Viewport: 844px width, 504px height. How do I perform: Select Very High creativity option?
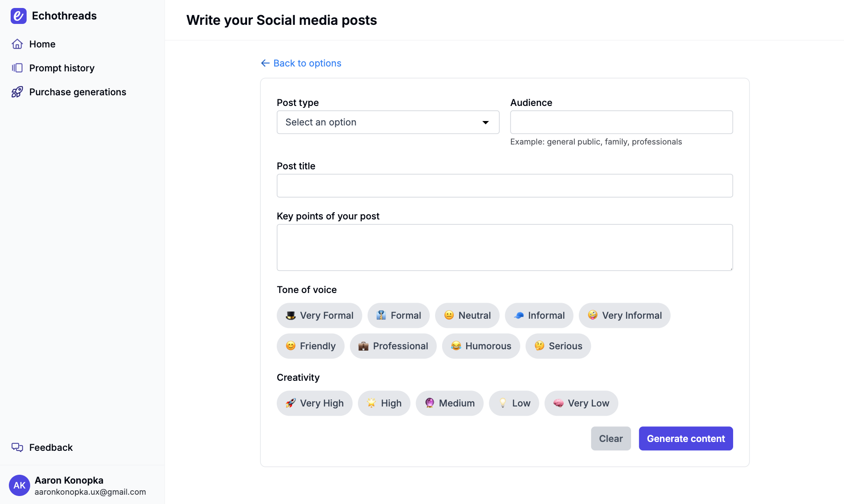[x=314, y=403]
